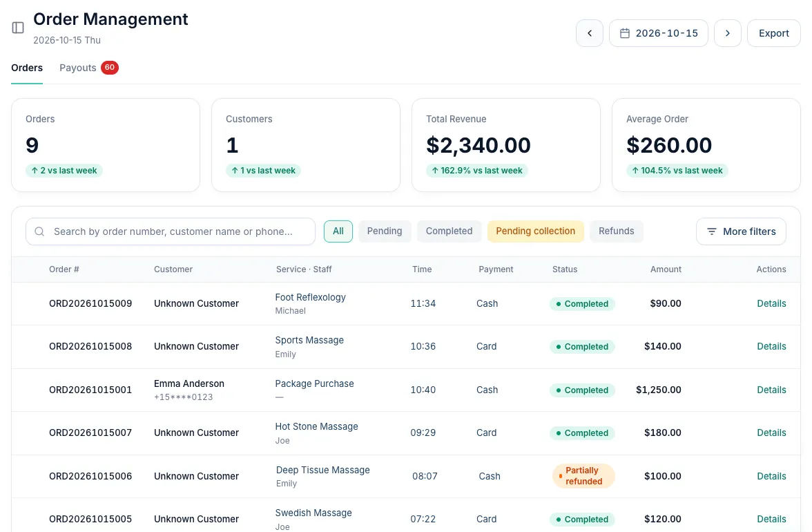Click the Orders summary card
Image resolution: width=812 pixels, height=532 pixels.
[x=106, y=145]
